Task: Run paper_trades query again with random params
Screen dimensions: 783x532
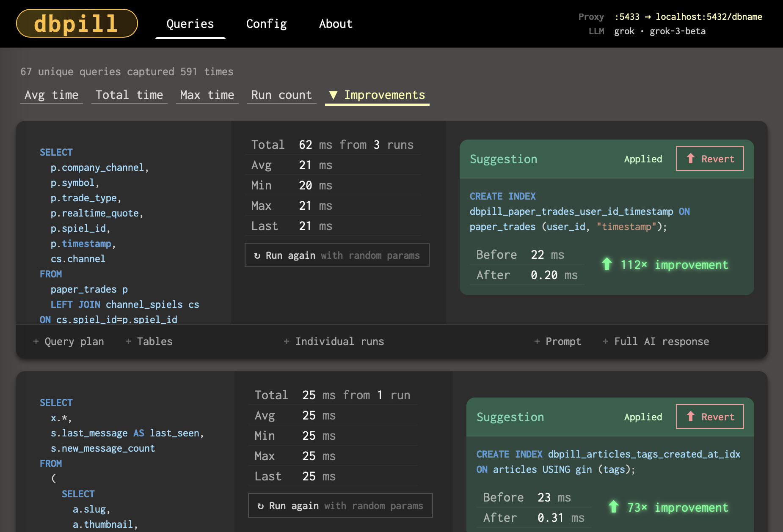Action: [x=337, y=255]
